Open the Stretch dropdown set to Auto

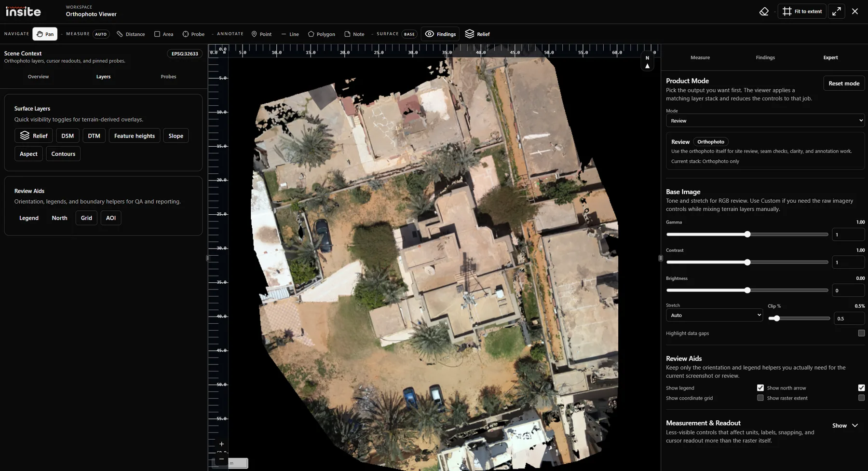click(x=714, y=315)
